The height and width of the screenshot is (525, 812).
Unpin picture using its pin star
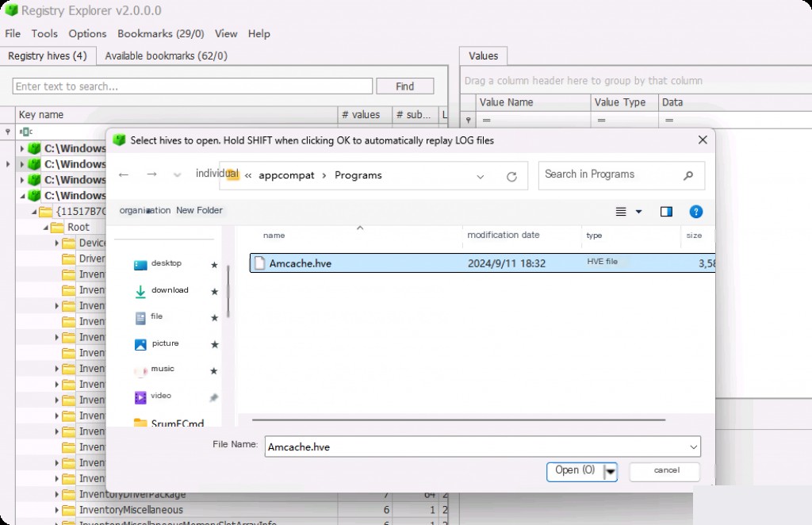(x=214, y=344)
